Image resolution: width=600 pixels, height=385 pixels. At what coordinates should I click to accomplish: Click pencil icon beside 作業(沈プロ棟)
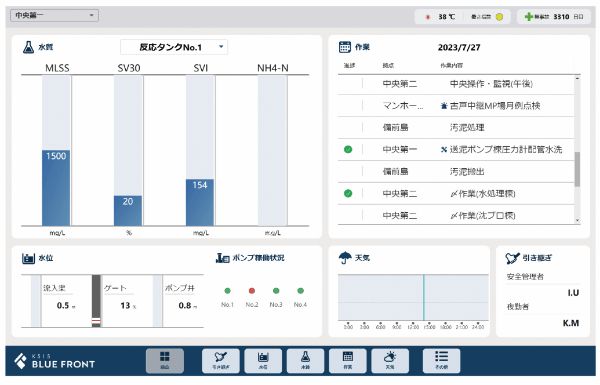[454, 216]
